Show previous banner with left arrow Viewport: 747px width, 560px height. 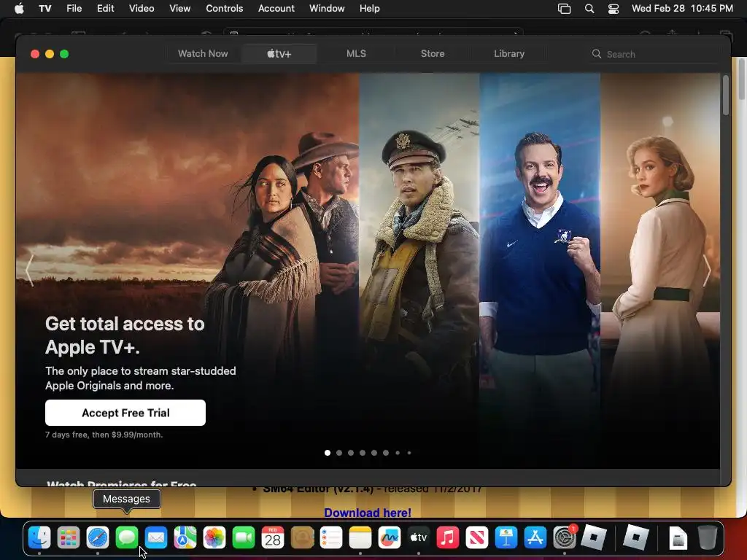pyautogui.click(x=29, y=271)
